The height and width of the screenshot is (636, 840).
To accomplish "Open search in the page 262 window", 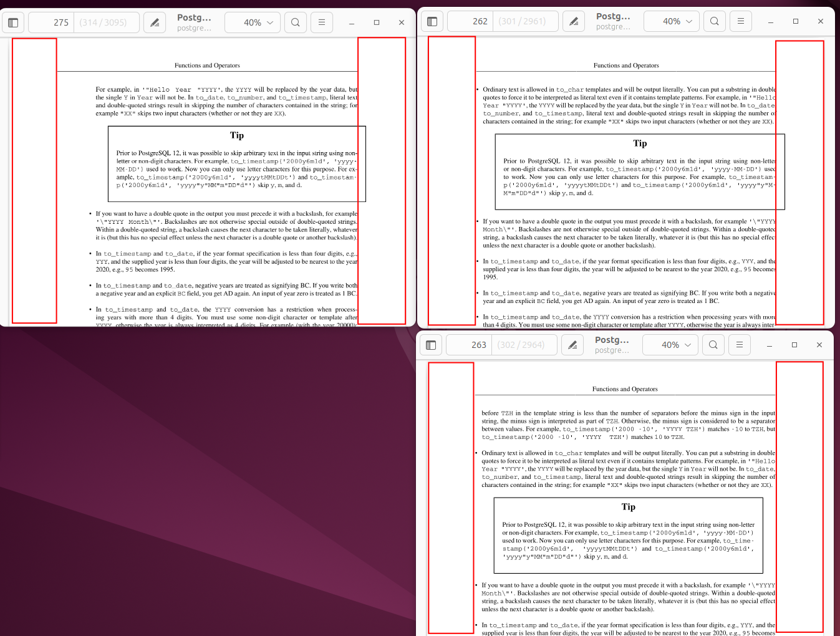I will pyautogui.click(x=715, y=21).
